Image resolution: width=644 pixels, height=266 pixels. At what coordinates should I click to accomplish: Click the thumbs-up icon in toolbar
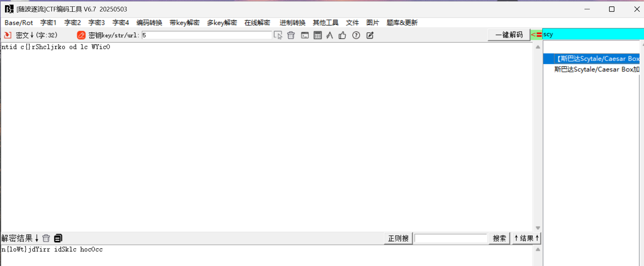coord(342,35)
